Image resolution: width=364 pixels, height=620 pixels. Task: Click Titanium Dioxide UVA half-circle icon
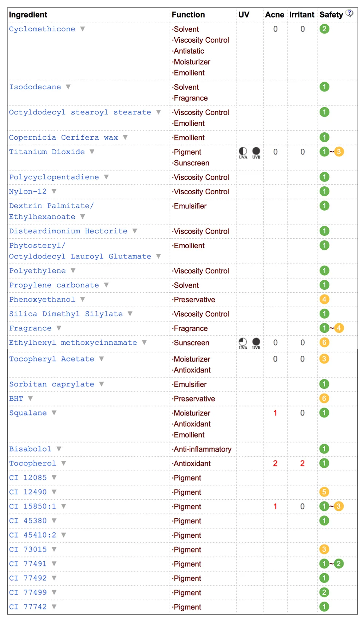[243, 151]
